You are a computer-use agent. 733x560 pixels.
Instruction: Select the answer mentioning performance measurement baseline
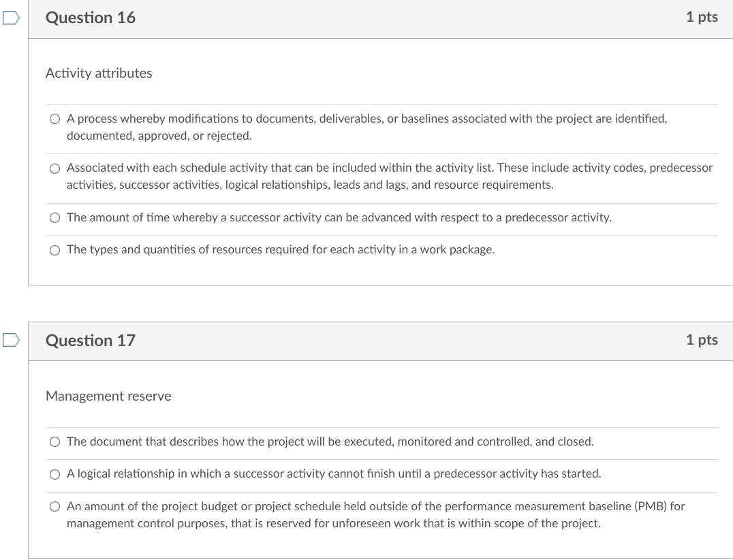[54, 506]
